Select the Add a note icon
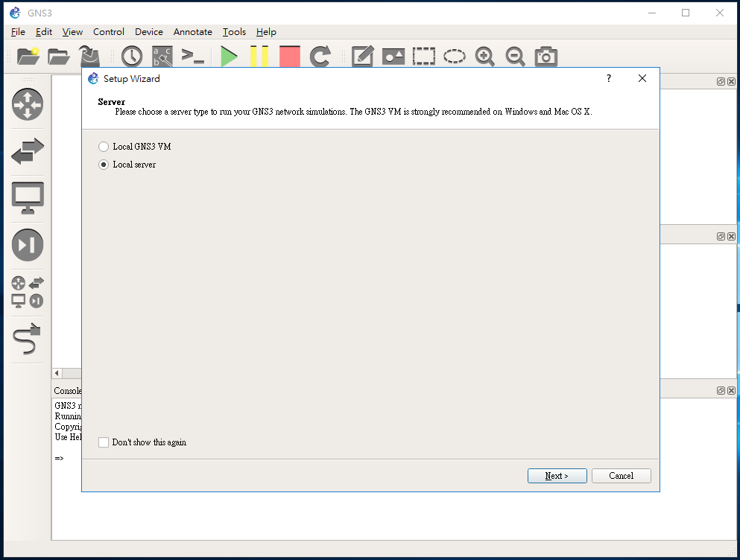Screen dimensions: 740x560 (x=363, y=56)
